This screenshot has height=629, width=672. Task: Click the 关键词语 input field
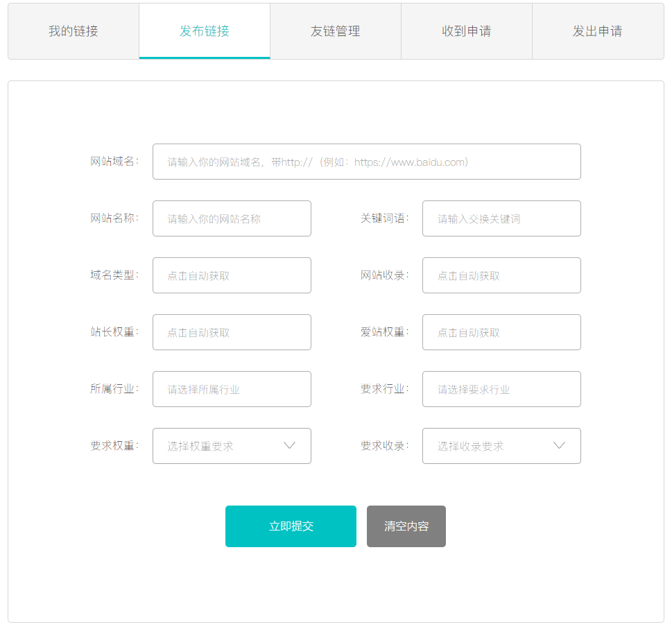point(501,218)
